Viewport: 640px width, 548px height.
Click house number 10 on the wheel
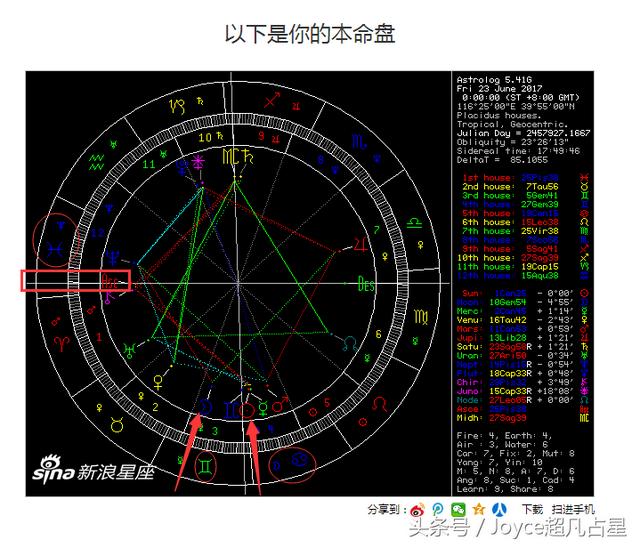pos(205,138)
